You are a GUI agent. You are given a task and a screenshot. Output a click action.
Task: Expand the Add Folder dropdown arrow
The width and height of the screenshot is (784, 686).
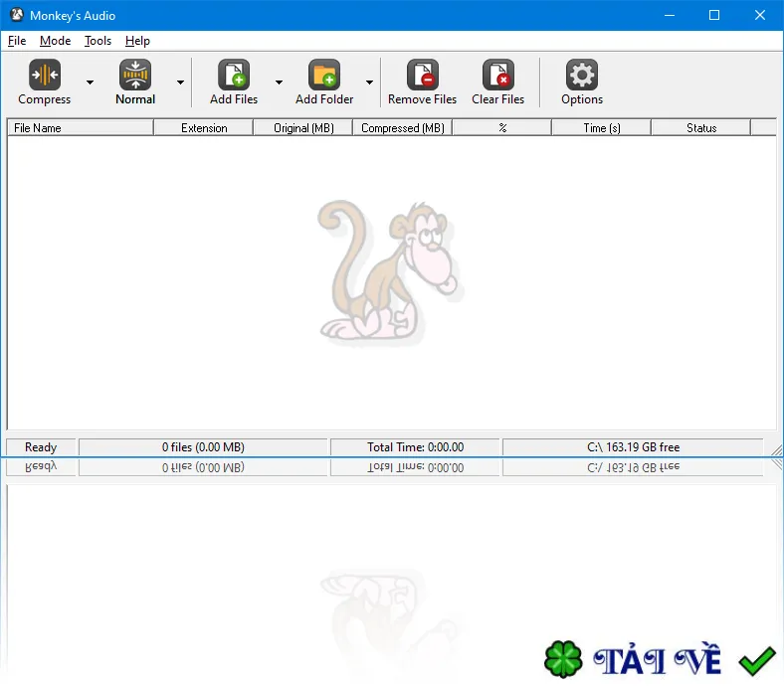[x=369, y=83]
